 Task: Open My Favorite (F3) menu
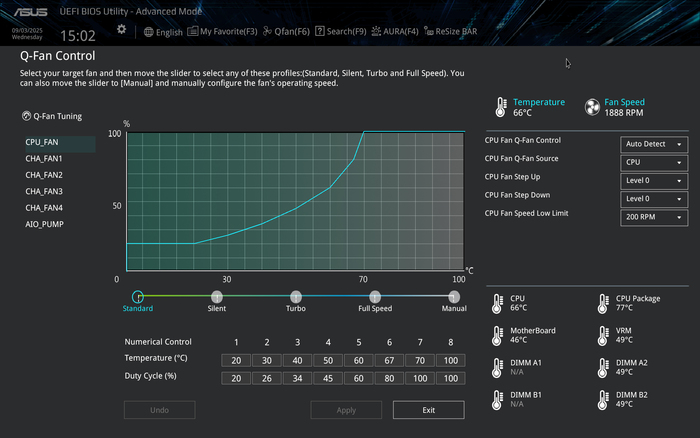[223, 32]
